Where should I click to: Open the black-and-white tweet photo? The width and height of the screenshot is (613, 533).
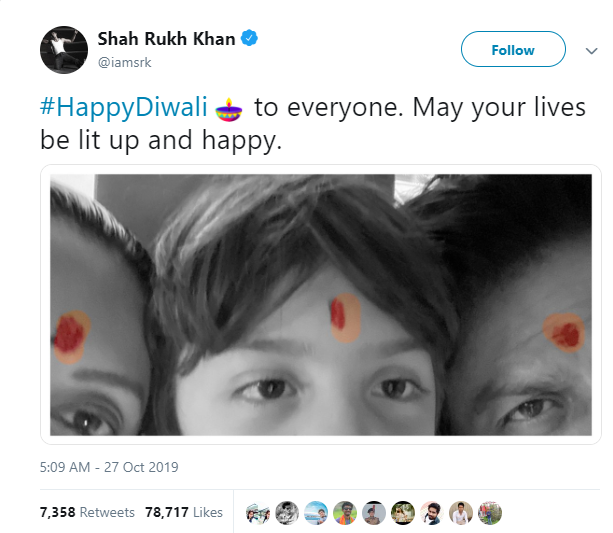point(321,305)
